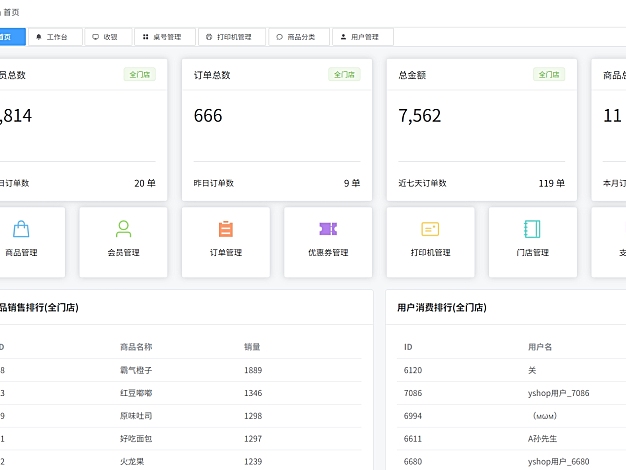This screenshot has height=470, width=626.
Task: Open the 工作台 tab
Action: 55,37
